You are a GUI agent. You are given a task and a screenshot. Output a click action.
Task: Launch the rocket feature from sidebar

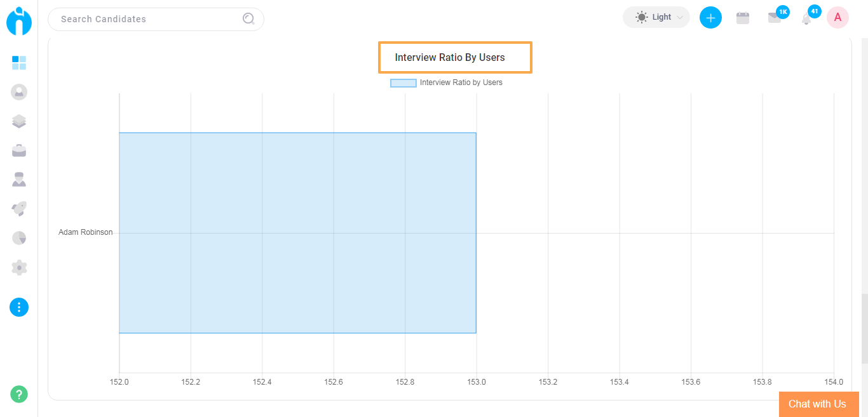coord(19,208)
